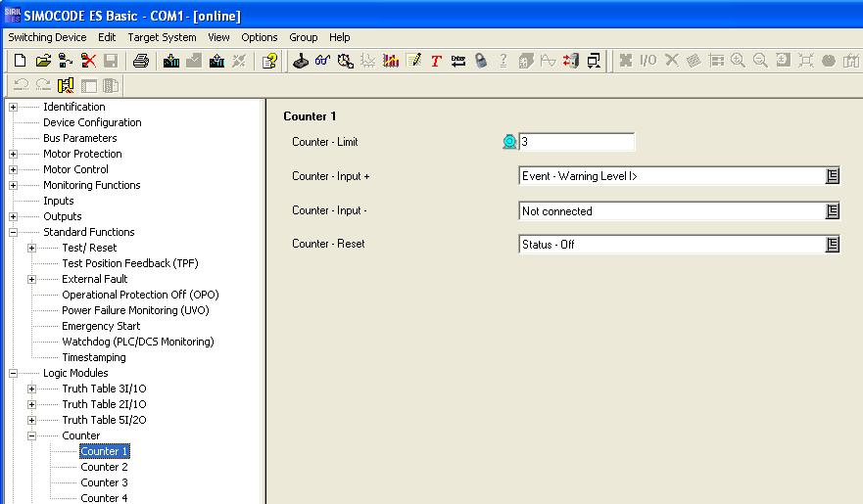This screenshot has width=863, height=504.
Task: Click the I/O toolbar icon
Action: click(x=647, y=61)
